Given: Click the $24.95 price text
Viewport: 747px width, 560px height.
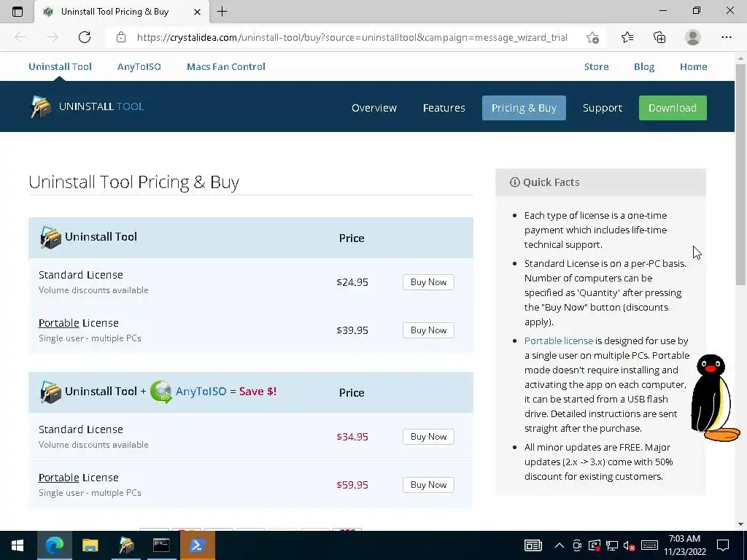Looking at the screenshot, I should [352, 282].
